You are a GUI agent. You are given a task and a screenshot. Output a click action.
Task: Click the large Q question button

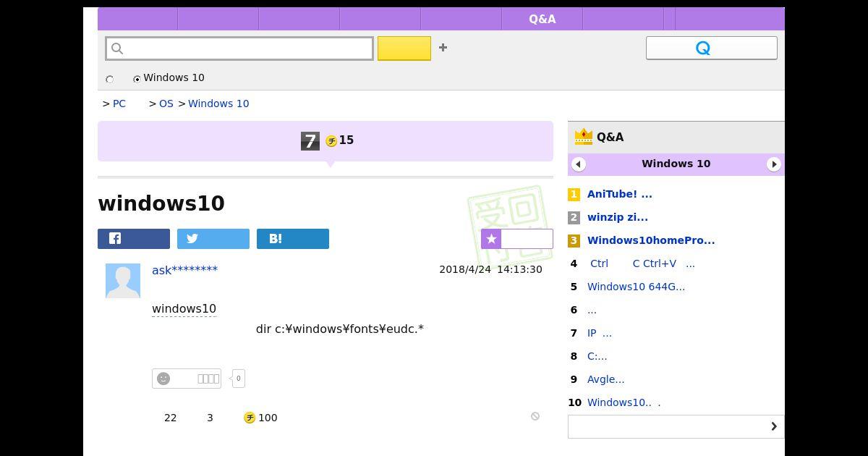pyautogui.click(x=712, y=48)
